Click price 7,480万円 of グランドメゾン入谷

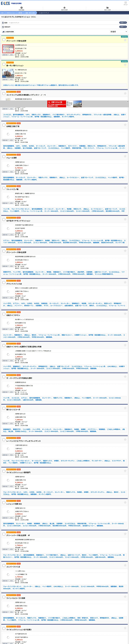pyautogui.click(x=19, y=294)
